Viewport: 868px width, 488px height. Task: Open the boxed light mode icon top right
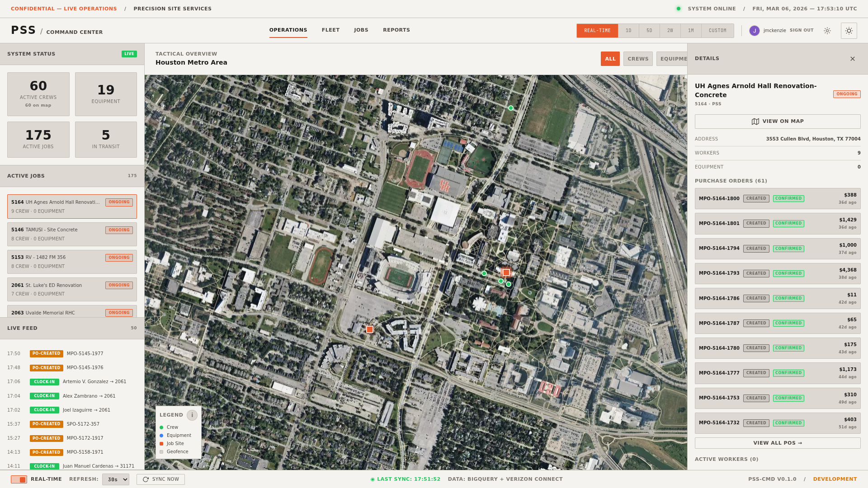click(849, 31)
